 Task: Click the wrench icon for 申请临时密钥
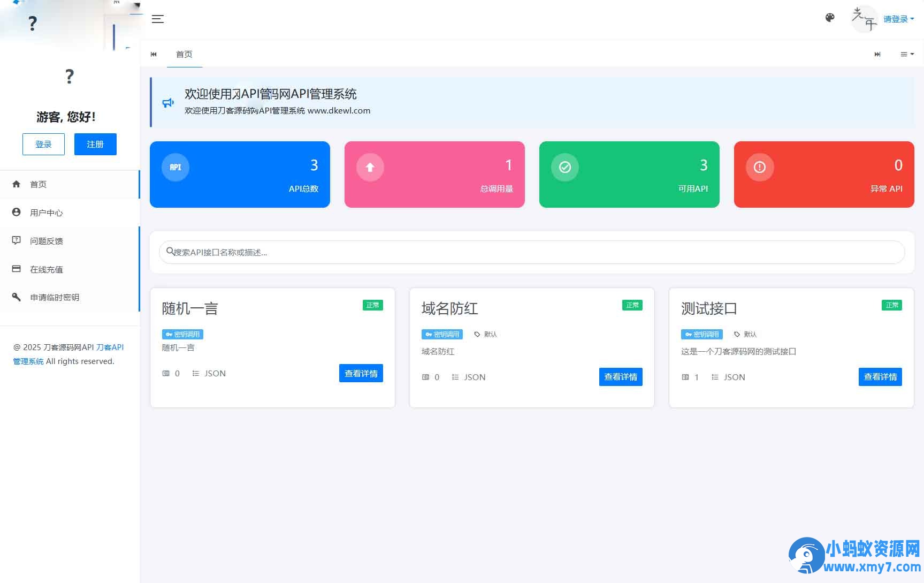(16, 297)
